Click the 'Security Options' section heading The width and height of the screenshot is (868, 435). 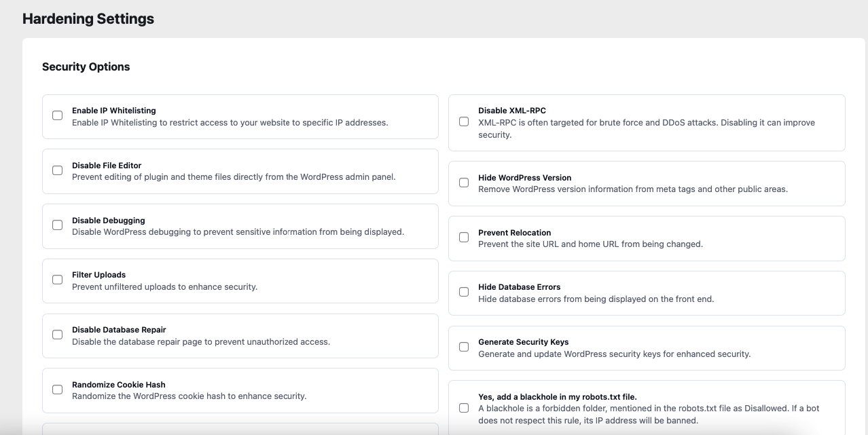[x=86, y=67]
